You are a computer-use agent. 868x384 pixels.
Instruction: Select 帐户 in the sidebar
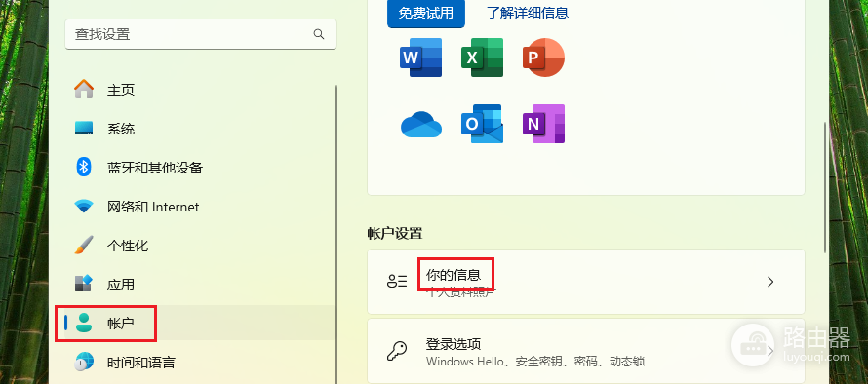[200, 324]
